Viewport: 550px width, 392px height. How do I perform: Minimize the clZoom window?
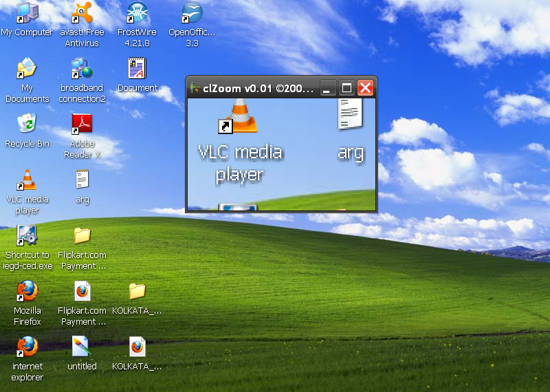pos(327,88)
